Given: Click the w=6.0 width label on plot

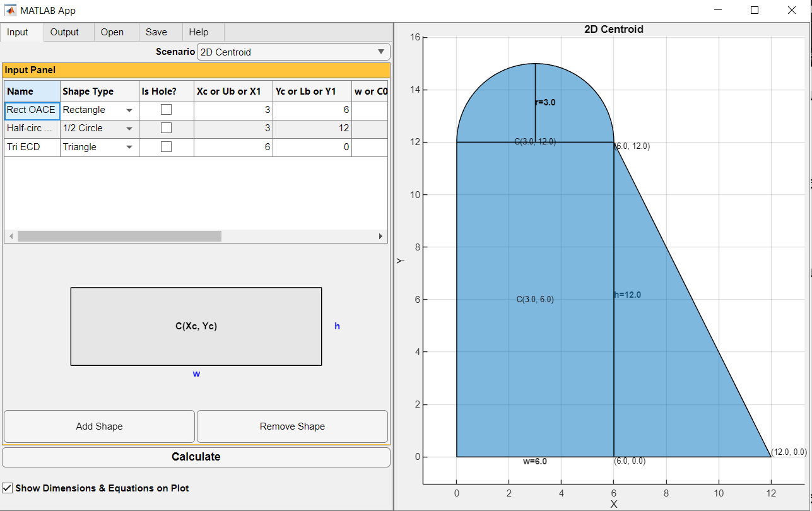Looking at the screenshot, I should click(535, 461).
